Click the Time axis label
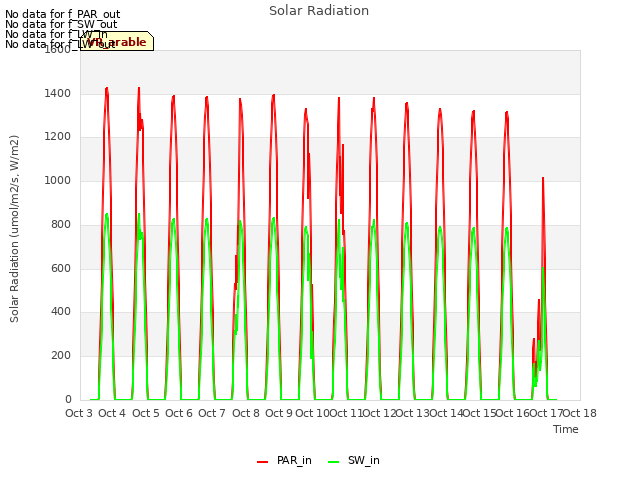This screenshot has width=640, height=480. [566, 429]
